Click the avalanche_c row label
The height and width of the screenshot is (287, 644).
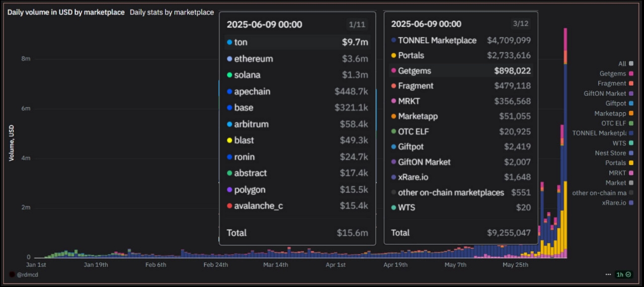[x=258, y=205]
